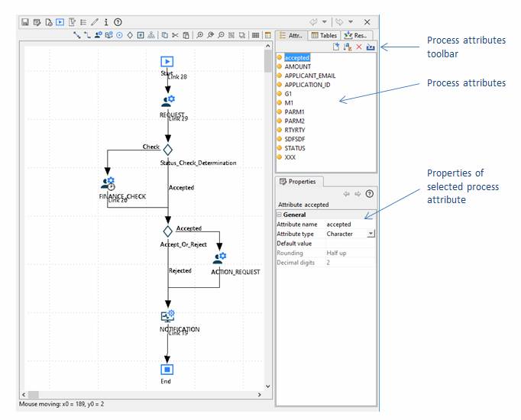
Task: Open the dropdown arrow beside undo icon
Action: click(x=325, y=22)
